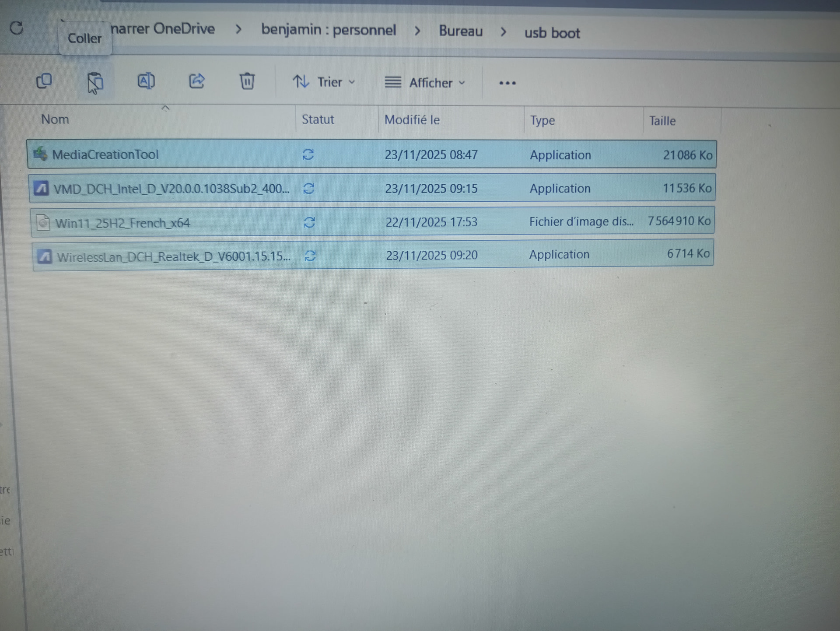Go to benjamin : personnel breadcrumb
This screenshot has height=631, width=840.
point(329,30)
